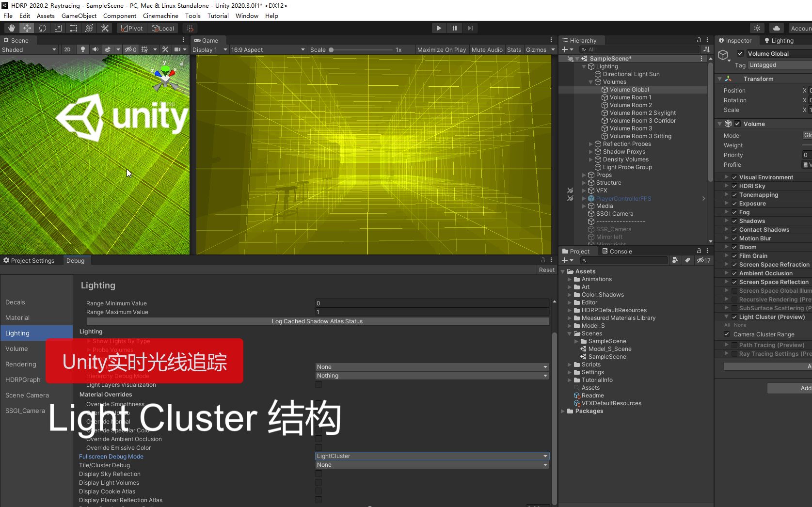Toggle Scene view audio icon

pyautogui.click(x=95, y=49)
